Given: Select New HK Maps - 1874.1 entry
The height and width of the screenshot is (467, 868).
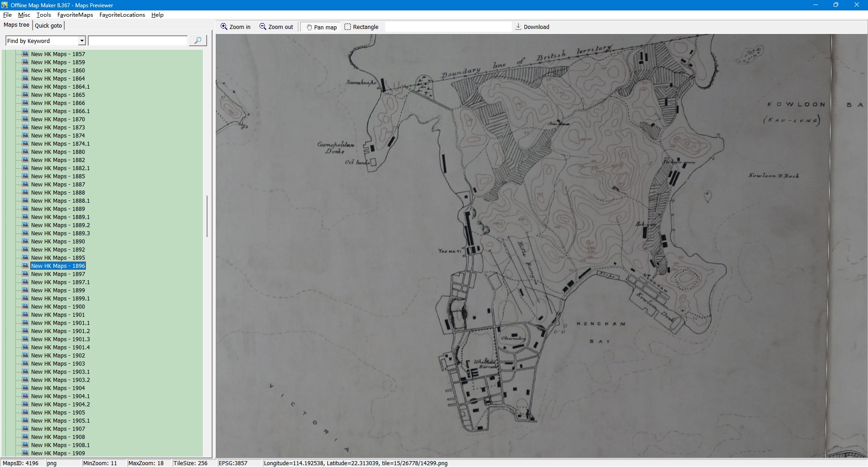Looking at the screenshot, I should tap(60, 144).
